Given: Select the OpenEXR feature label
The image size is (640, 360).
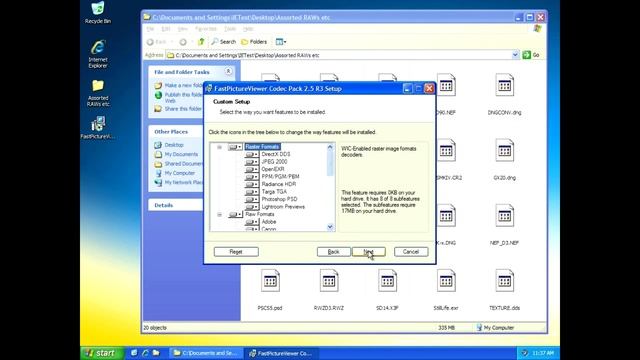Looking at the screenshot, I should [x=273, y=169].
